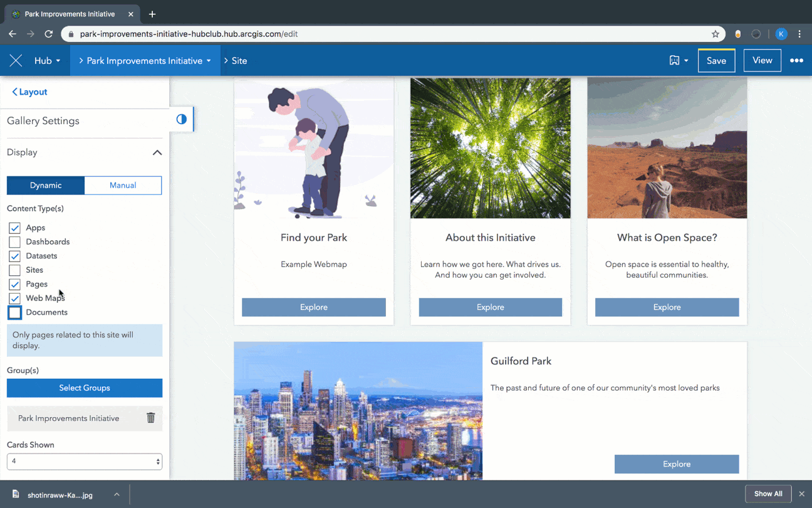
Task: Click the 'About this Initiative' card title
Action: coord(491,238)
